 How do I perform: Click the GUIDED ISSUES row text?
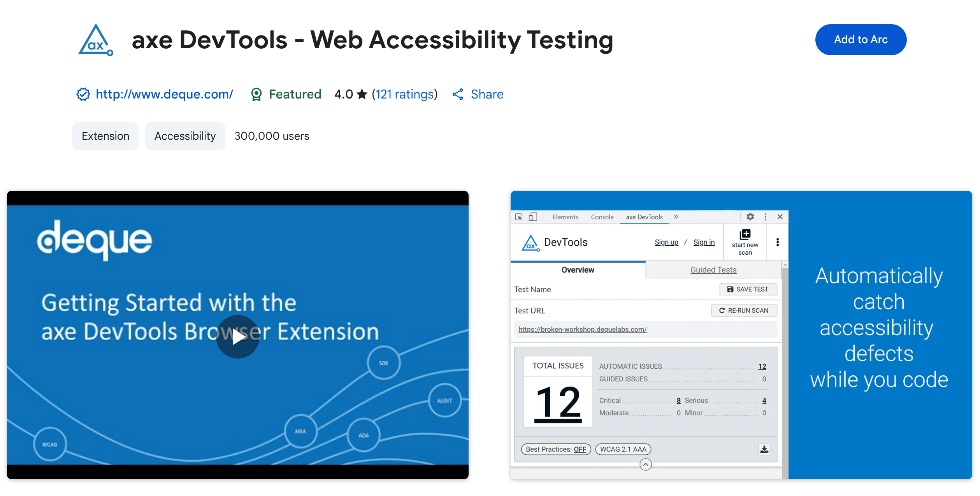point(623,379)
